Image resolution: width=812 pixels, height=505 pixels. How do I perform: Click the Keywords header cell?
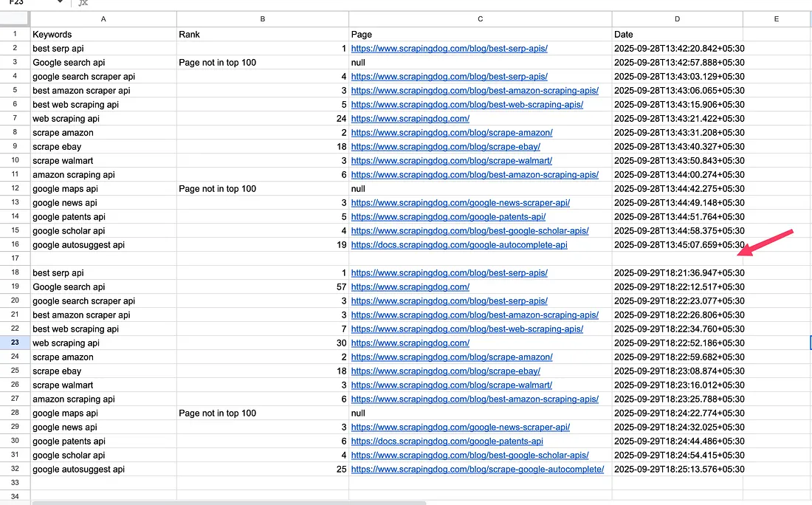[52, 35]
